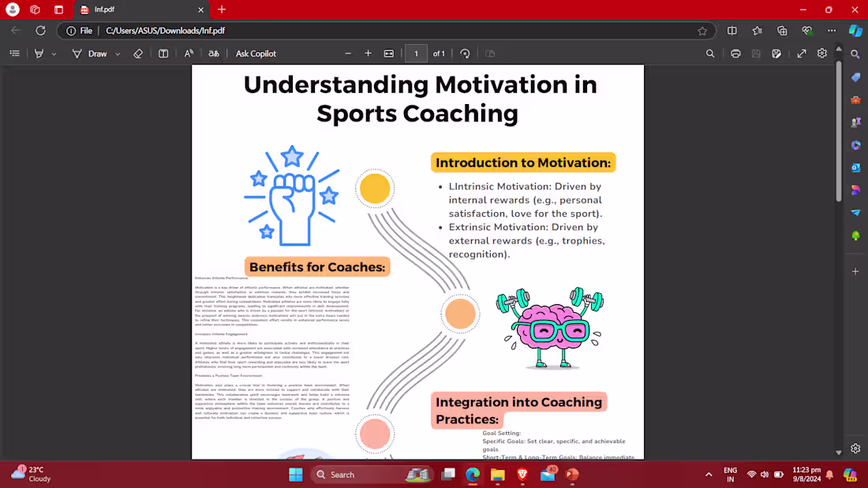Open the Translate tool
The width and height of the screenshot is (868, 488).
pos(213,53)
